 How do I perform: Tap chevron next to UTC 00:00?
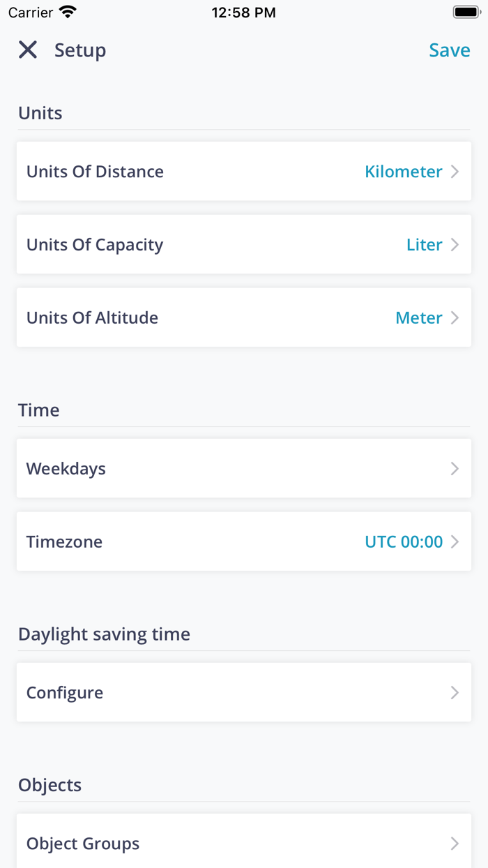point(455,541)
